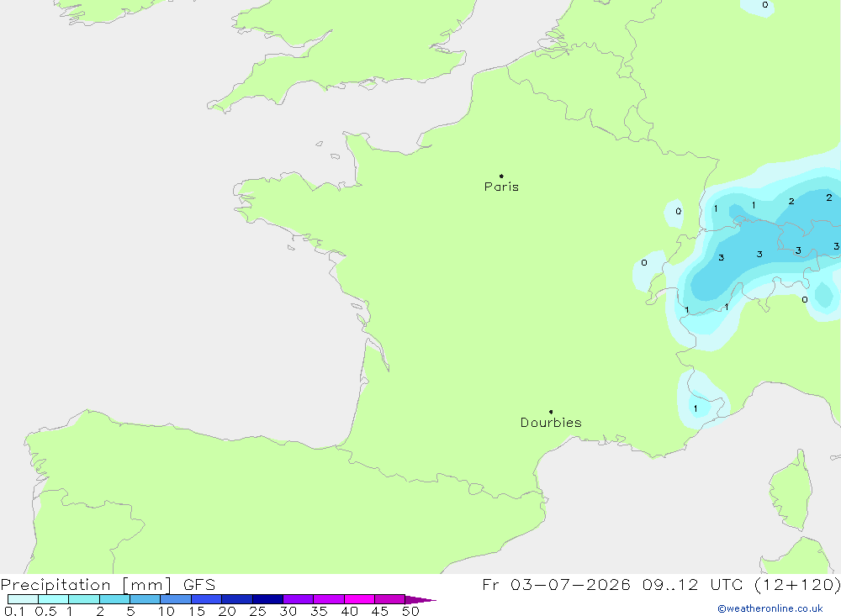This screenshot has height=616, width=841.
Task: Click the forecast date Fr 03-07-2026 text
Action: 556,584
